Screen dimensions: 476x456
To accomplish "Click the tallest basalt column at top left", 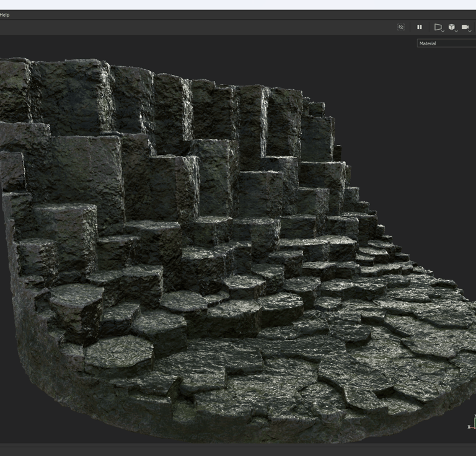I will point(68,93).
